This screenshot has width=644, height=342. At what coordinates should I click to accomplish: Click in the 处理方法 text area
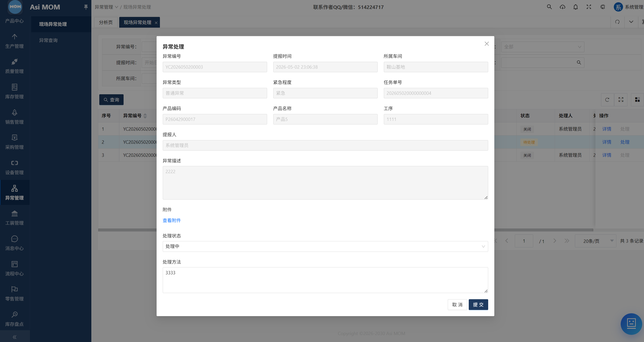[x=325, y=280]
